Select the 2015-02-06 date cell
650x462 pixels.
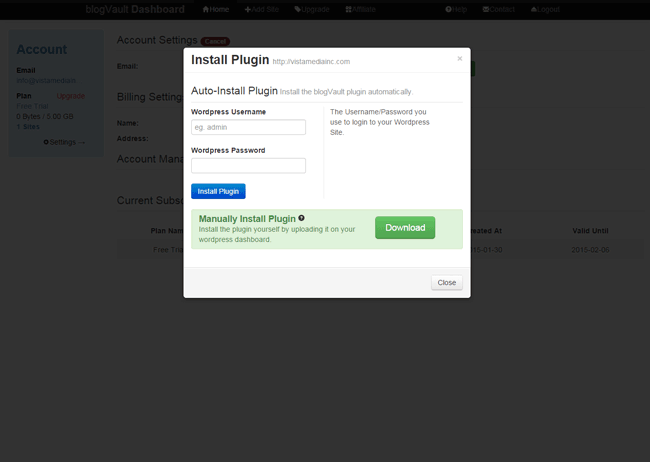pos(590,250)
